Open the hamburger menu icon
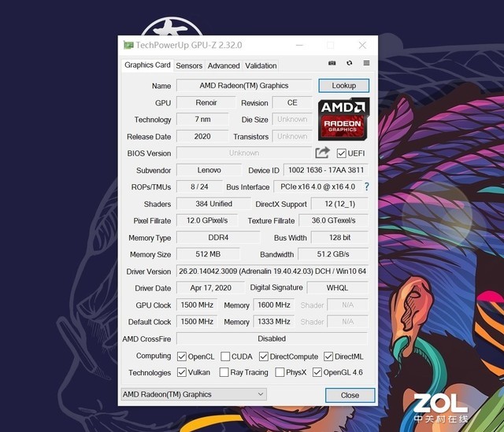The width and height of the screenshot is (504, 432). point(366,63)
